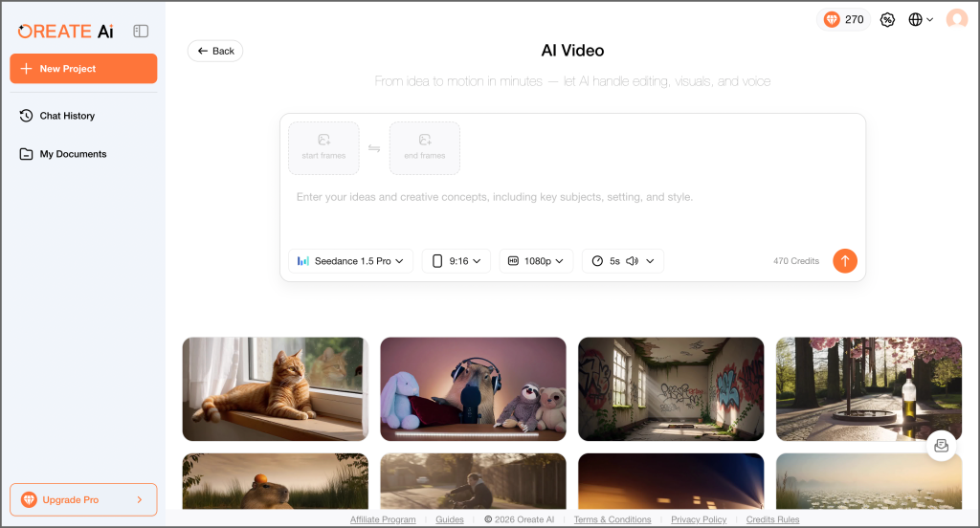Click the Oreate AI logo
Screen dimensions: 980x528
pos(66,32)
